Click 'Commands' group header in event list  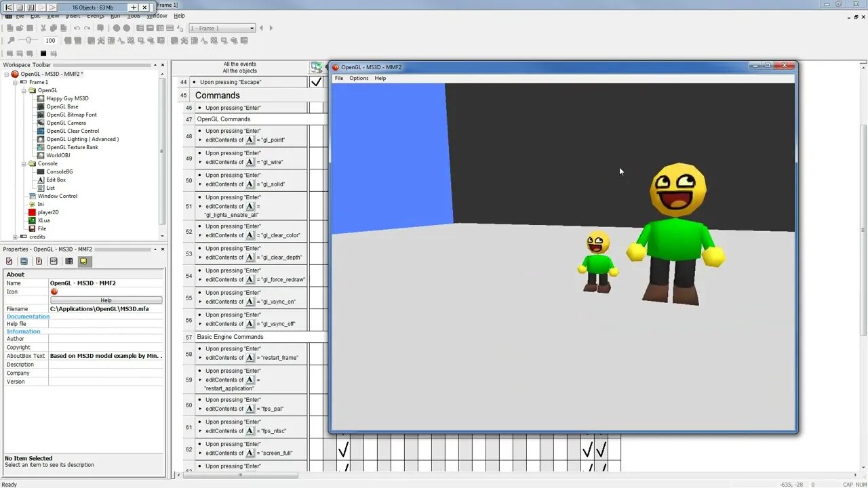(x=218, y=96)
